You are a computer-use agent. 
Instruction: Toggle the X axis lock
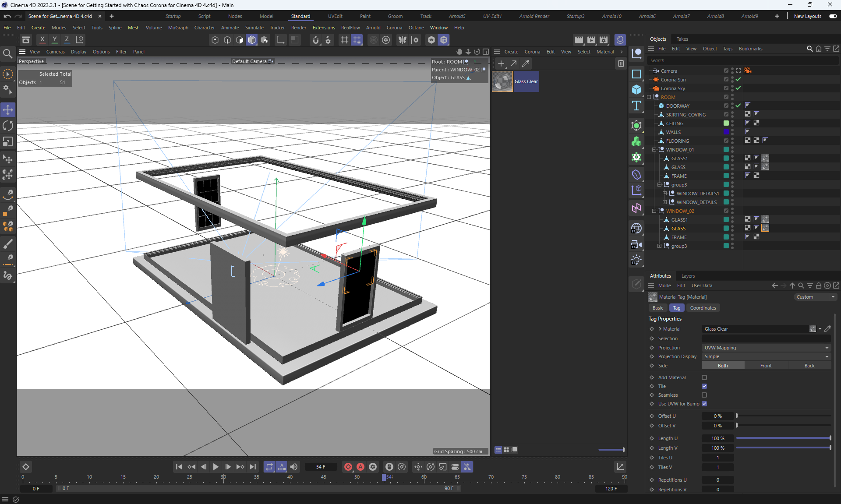point(42,39)
